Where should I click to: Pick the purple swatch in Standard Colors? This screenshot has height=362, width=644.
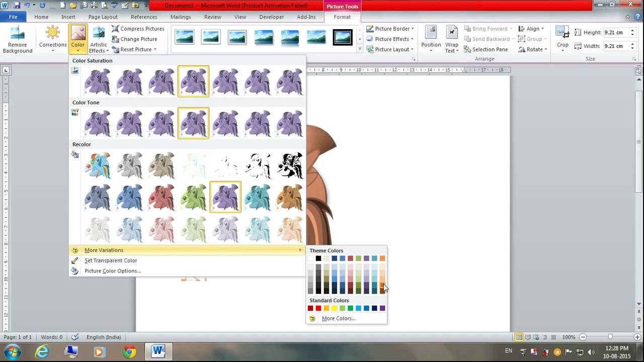(x=382, y=308)
